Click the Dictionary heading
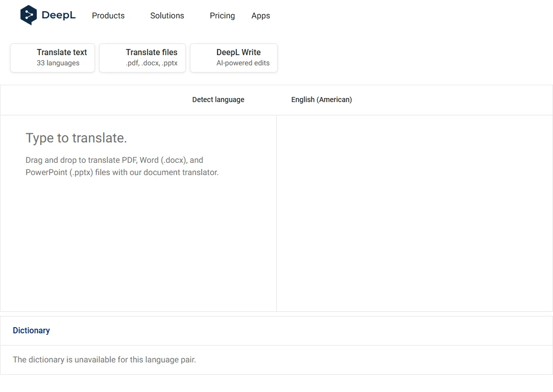 pyautogui.click(x=31, y=330)
